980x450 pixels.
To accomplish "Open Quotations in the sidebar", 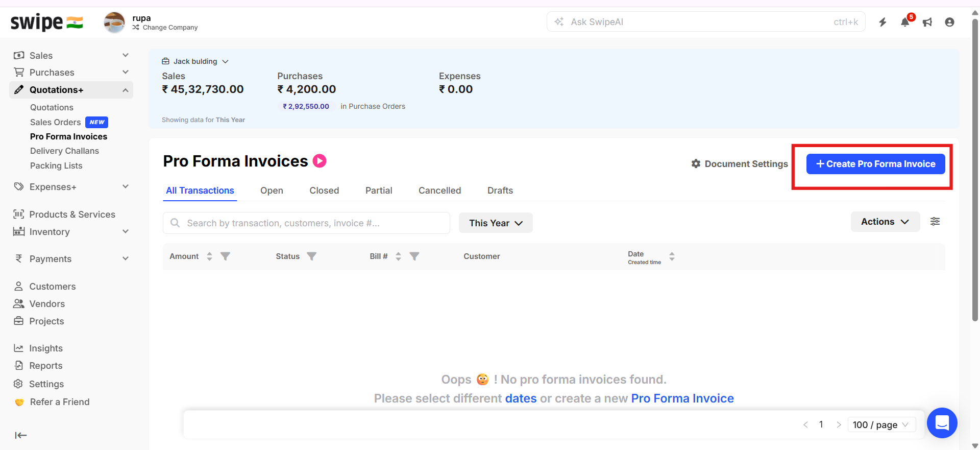I will 52,107.
